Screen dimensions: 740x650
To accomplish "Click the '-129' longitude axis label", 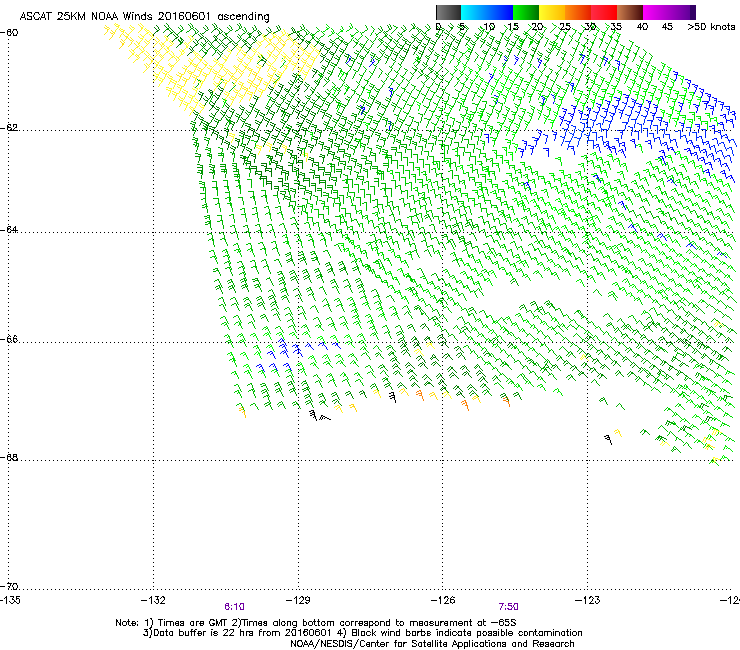I will point(298,600).
